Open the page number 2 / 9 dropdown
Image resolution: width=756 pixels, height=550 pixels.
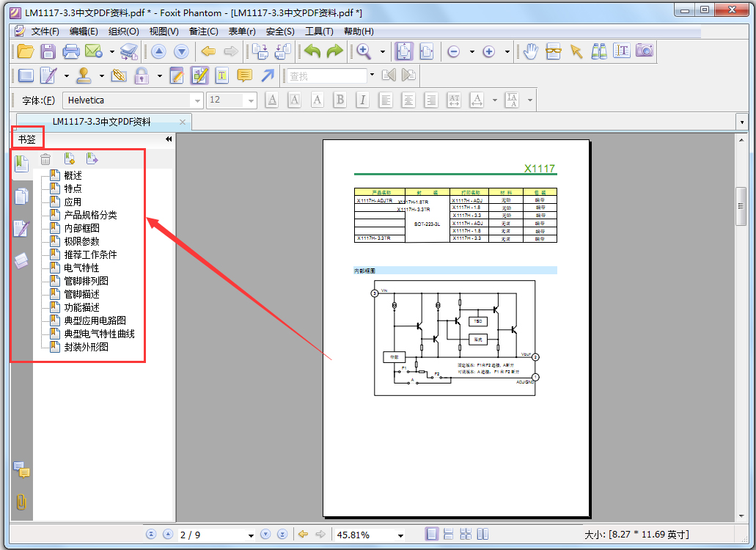[251, 535]
